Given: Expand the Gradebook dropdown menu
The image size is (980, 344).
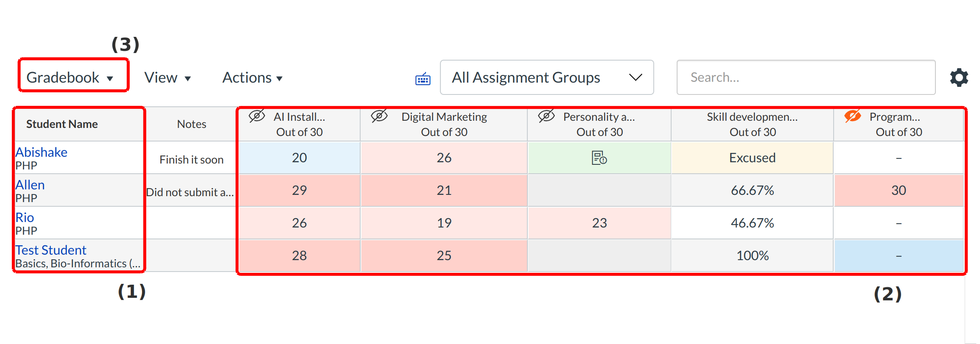Looking at the screenshot, I should (70, 78).
